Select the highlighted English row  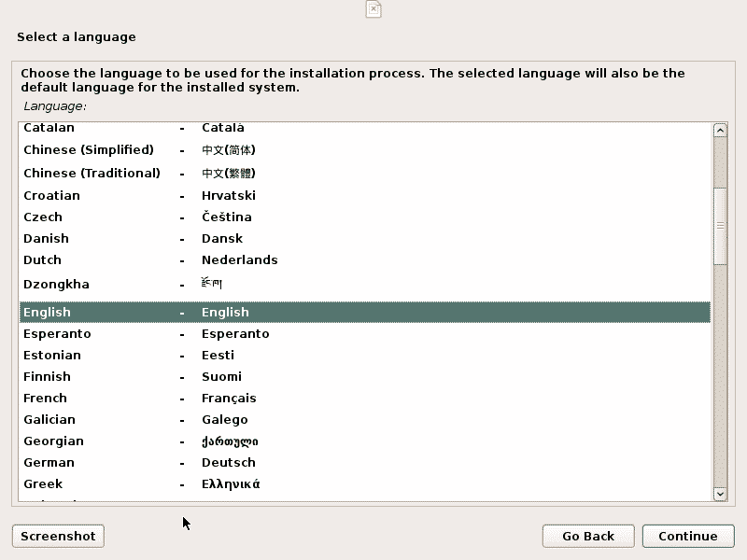pos(364,313)
